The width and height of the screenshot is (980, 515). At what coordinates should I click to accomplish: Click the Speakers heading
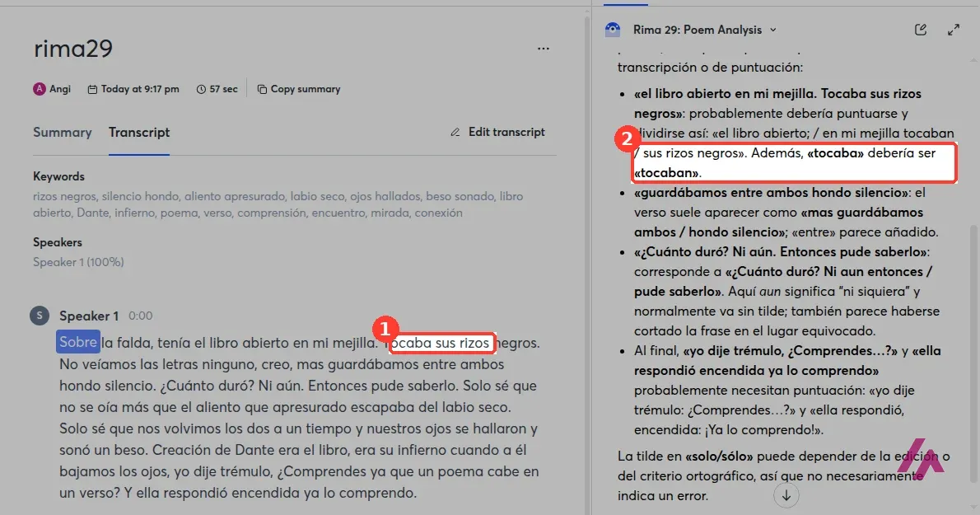point(58,242)
